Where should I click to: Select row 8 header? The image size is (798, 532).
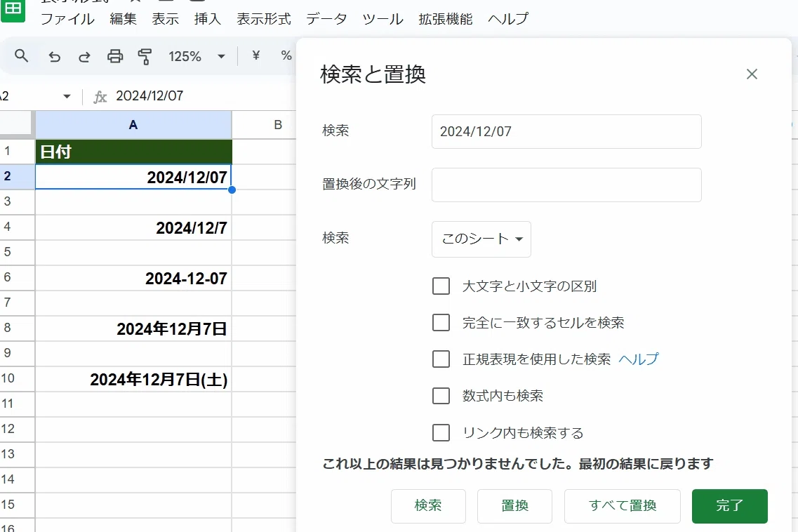(x=18, y=328)
